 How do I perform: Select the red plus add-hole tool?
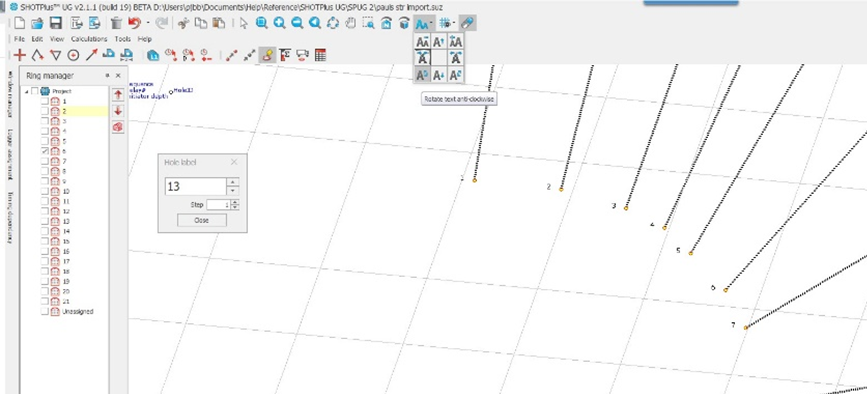pos(20,55)
